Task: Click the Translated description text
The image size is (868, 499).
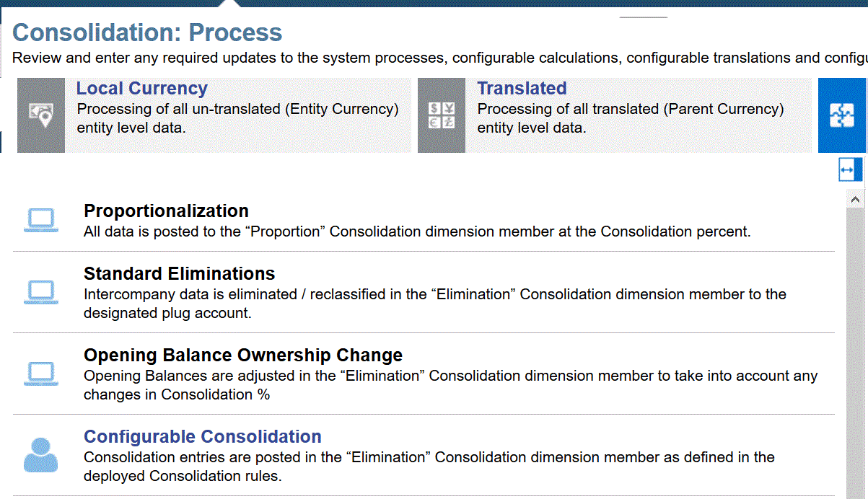Action: tap(631, 118)
